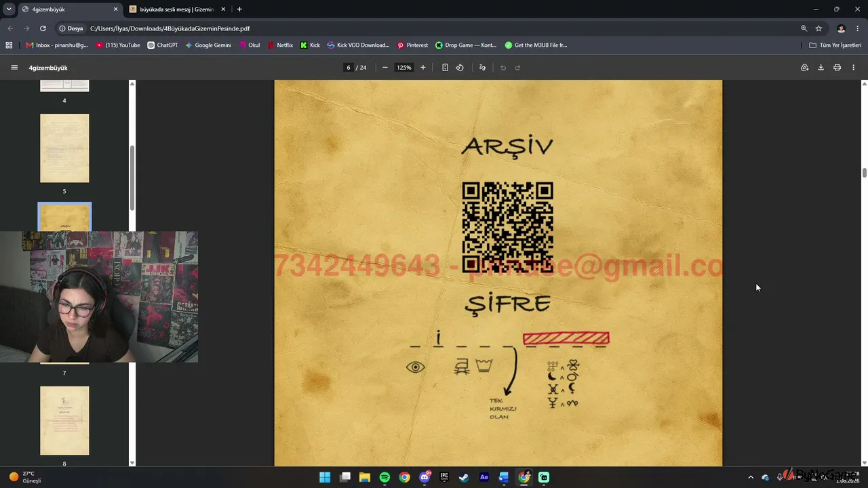Image resolution: width=868 pixels, height=488 pixels.
Task: Switch to the 4gizembüyük tab
Action: click(69, 9)
